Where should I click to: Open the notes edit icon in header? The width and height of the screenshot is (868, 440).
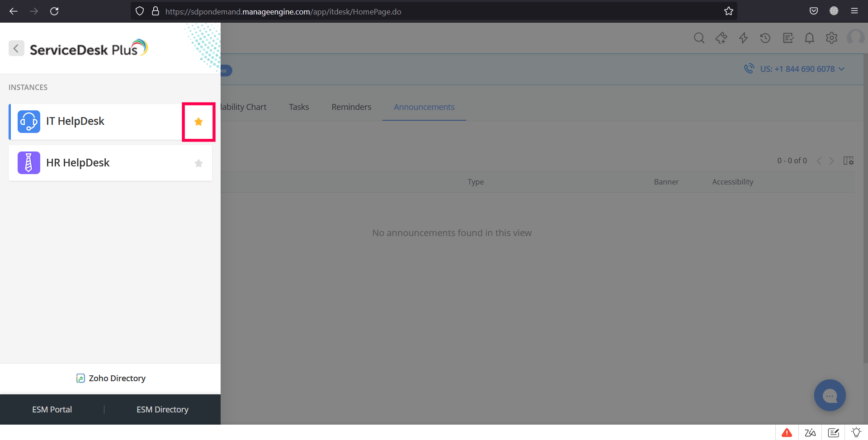(788, 38)
